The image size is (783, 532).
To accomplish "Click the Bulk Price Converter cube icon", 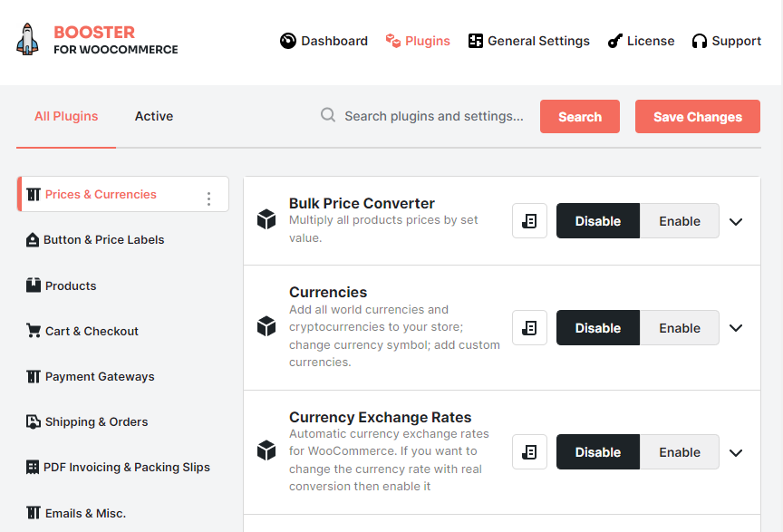I will (266, 219).
